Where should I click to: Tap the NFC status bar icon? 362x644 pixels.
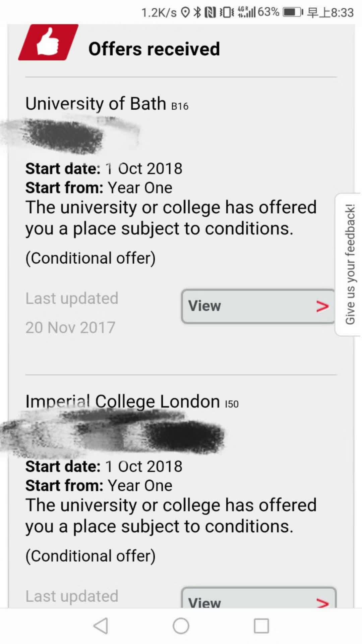(210, 12)
